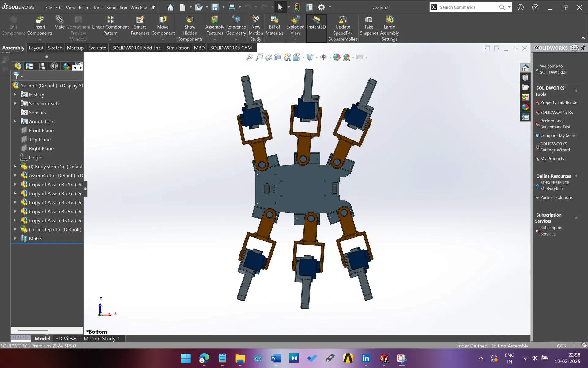Image resolution: width=588 pixels, height=368 pixels.
Task: Switch to PropertyManager tab icon
Action: click(30, 66)
